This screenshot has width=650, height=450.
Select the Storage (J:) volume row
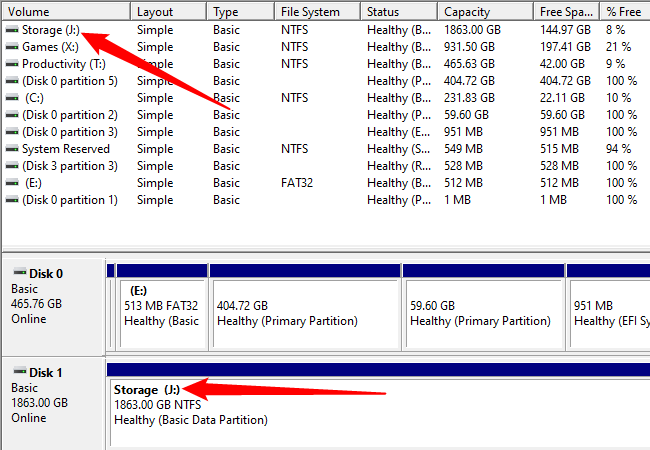pyautogui.click(x=326, y=30)
